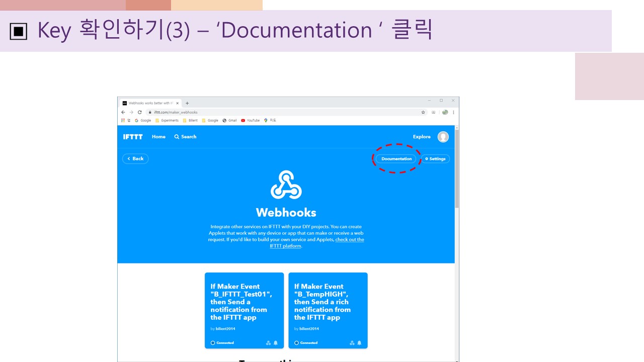Open Chrome's three-dot menu
Viewport: 644px width, 362px height.
[x=453, y=112]
